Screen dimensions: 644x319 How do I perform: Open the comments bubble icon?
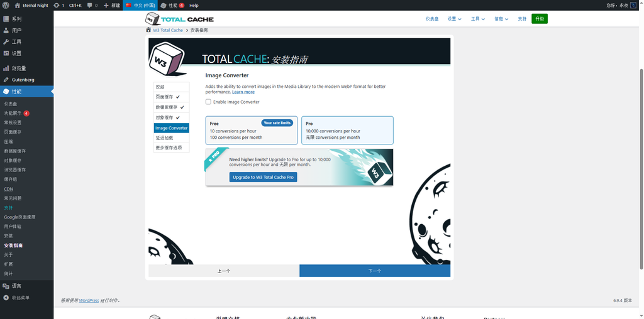point(89,5)
